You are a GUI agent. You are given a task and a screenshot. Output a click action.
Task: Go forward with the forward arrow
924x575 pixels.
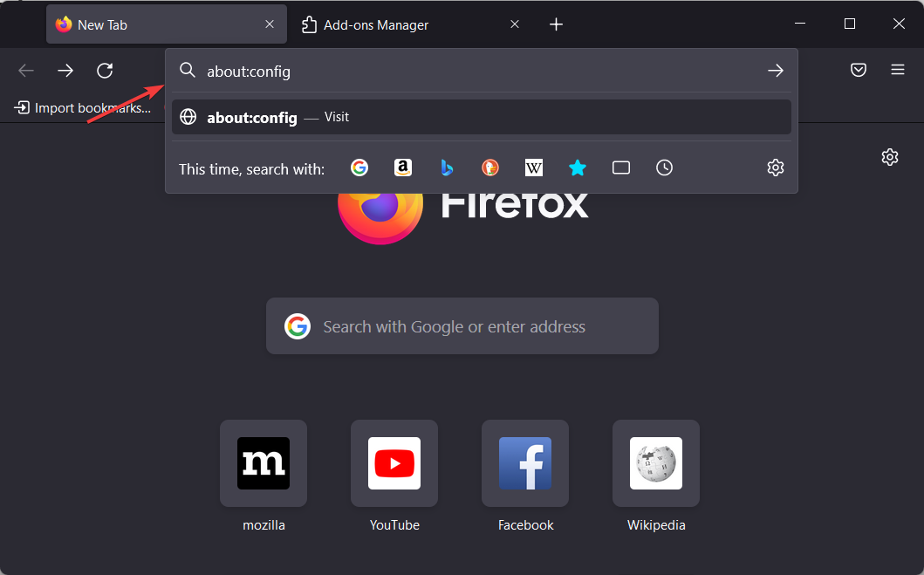click(65, 71)
